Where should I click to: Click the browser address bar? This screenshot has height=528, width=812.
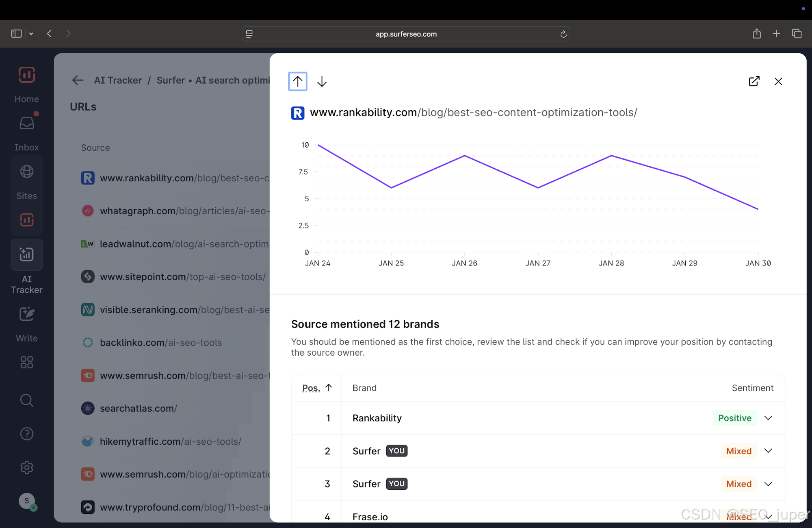406,34
